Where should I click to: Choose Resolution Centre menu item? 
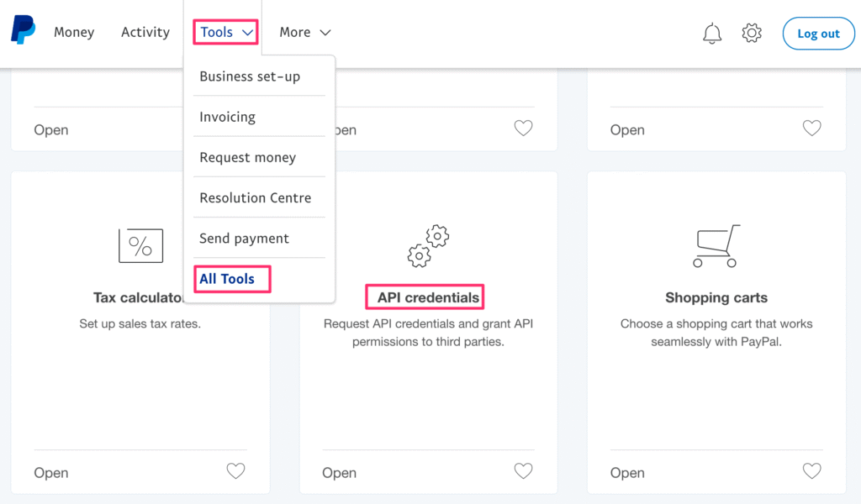click(256, 198)
